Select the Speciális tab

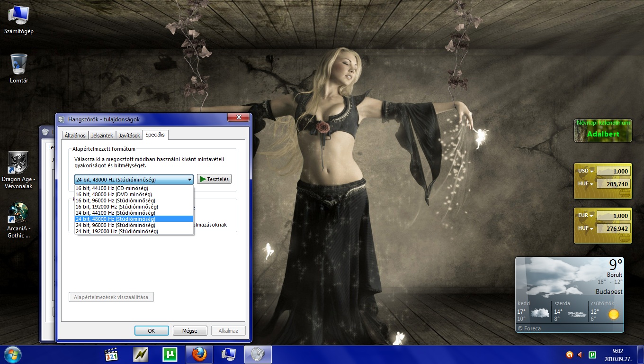[155, 135]
